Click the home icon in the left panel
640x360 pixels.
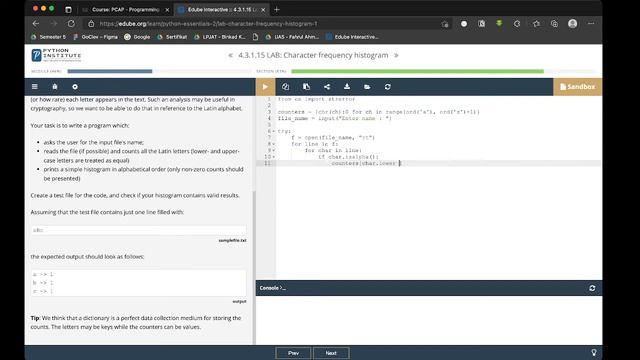click(55, 87)
